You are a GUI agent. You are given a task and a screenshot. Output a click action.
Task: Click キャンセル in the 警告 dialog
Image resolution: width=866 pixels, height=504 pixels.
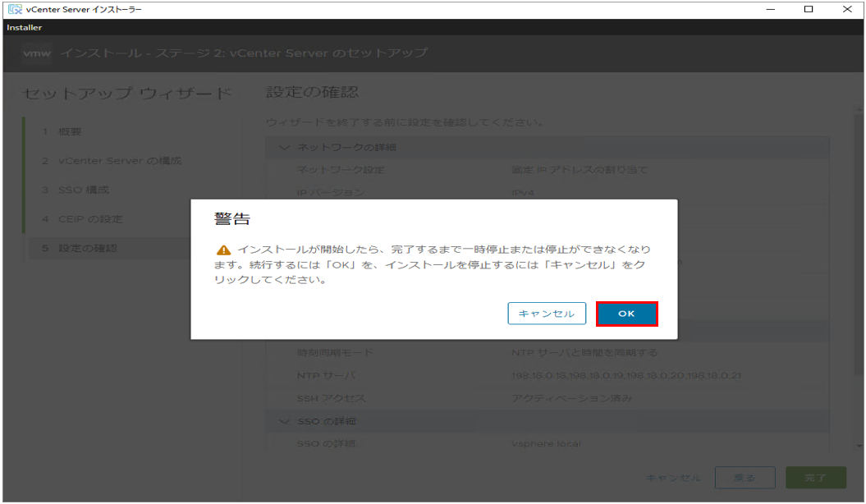click(x=547, y=314)
